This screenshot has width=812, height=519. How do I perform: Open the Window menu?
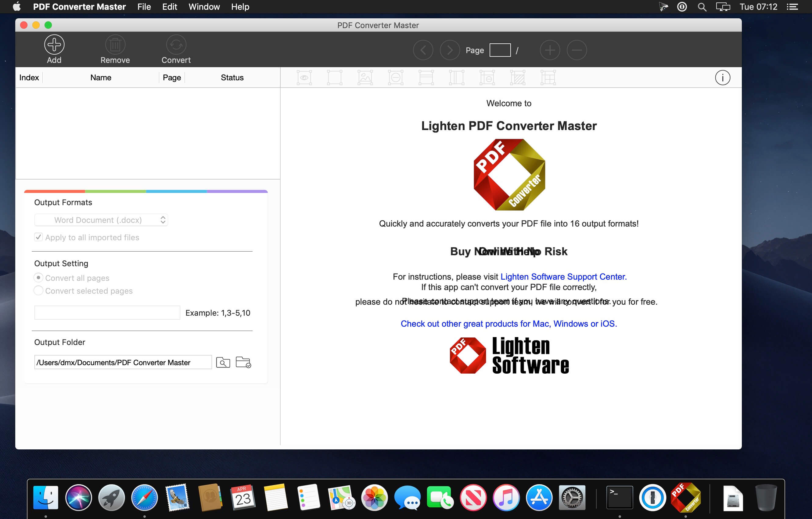(x=204, y=7)
